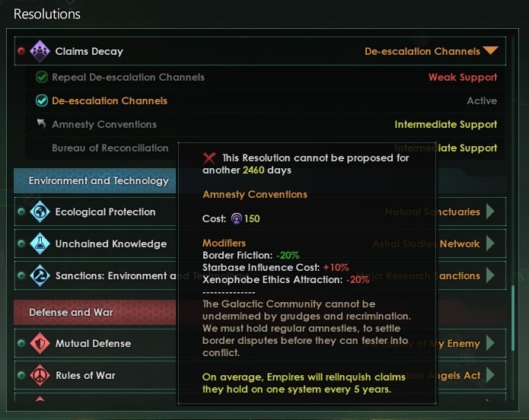The width and height of the screenshot is (529, 420).
Task: Collapse the Claims Decay dropdown arrow
Action: click(x=491, y=52)
